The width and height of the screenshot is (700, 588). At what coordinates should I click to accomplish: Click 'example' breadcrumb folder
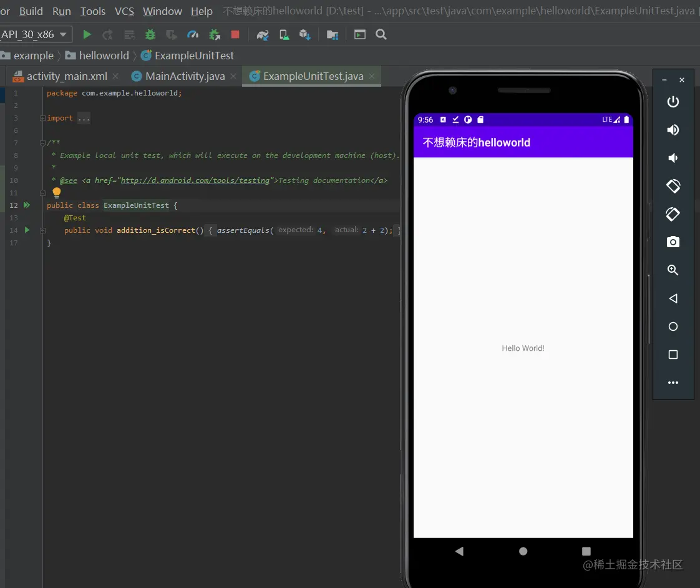(x=27, y=56)
